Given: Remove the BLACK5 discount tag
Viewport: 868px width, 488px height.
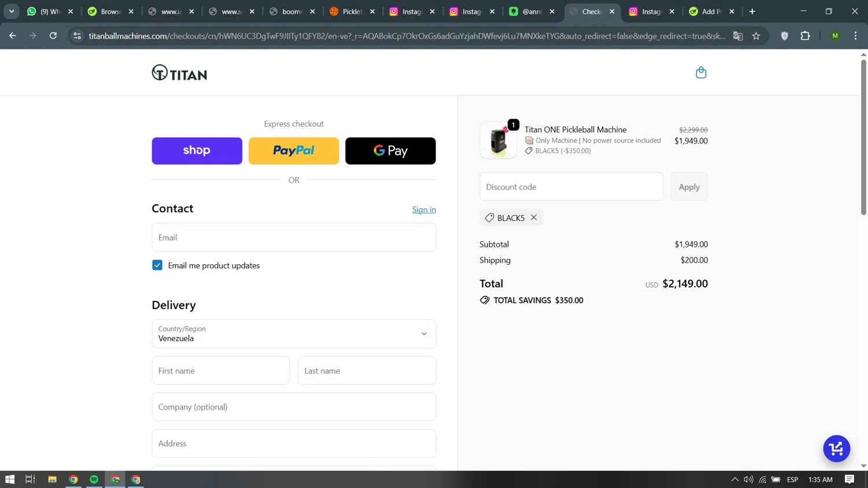Looking at the screenshot, I should [x=534, y=217].
